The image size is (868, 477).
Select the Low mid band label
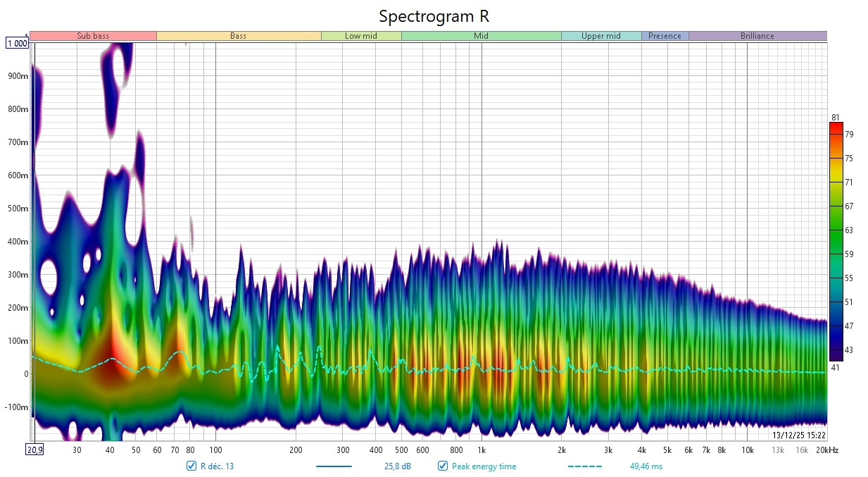pos(361,36)
